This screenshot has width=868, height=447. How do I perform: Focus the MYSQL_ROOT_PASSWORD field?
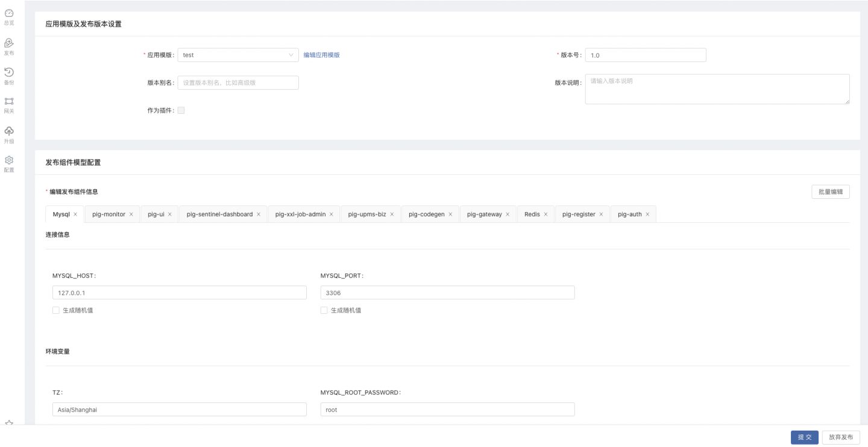point(447,410)
